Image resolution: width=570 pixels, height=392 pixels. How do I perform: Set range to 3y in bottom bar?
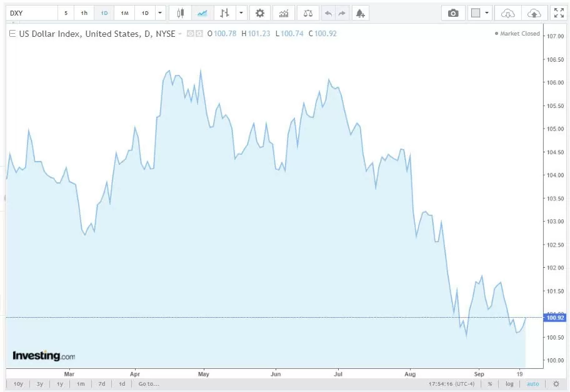pos(40,384)
